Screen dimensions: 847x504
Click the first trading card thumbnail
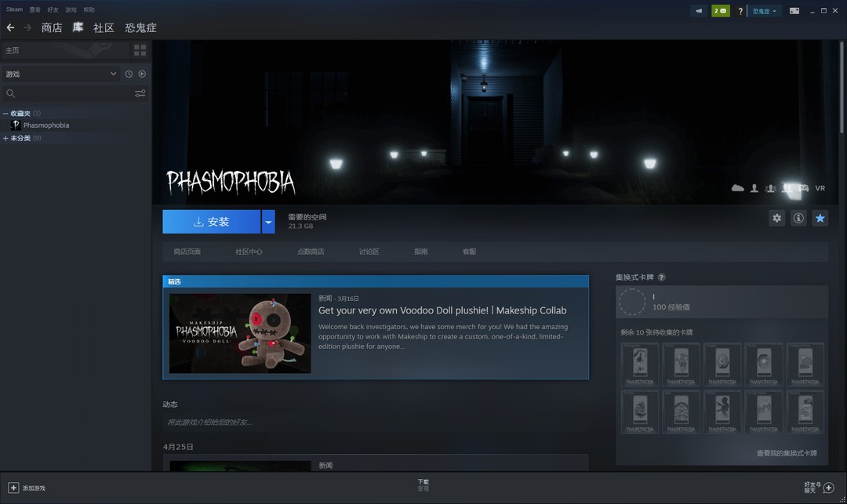pos(640,364)
